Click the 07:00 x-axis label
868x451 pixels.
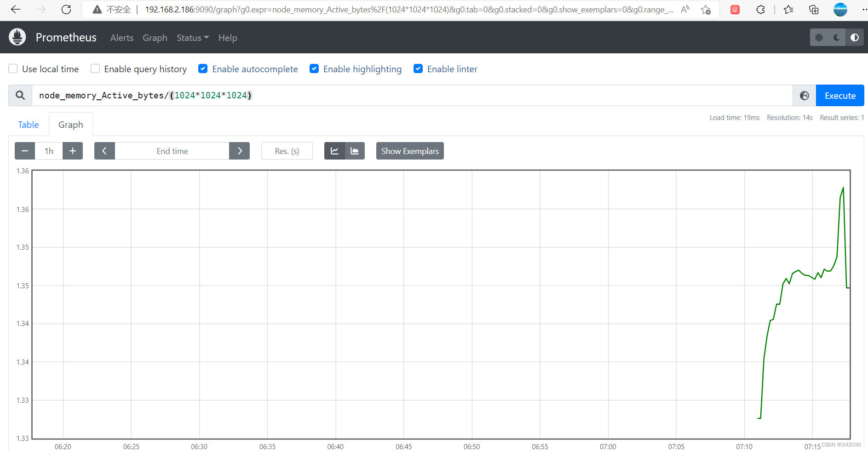(608, 446)
